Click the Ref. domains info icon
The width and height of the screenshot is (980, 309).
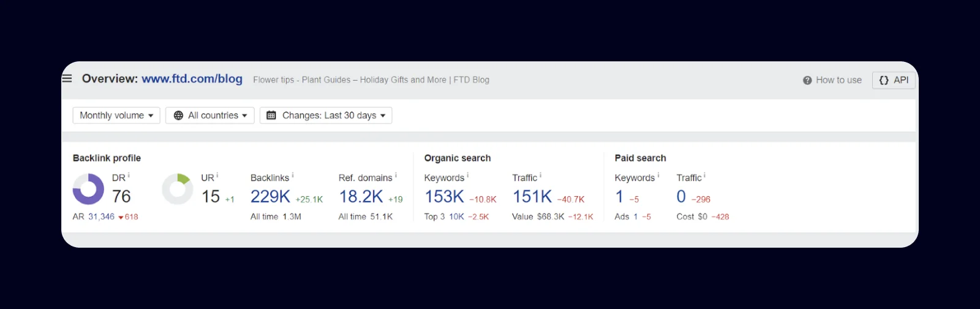pyautogui.click(x=396, y=175)
